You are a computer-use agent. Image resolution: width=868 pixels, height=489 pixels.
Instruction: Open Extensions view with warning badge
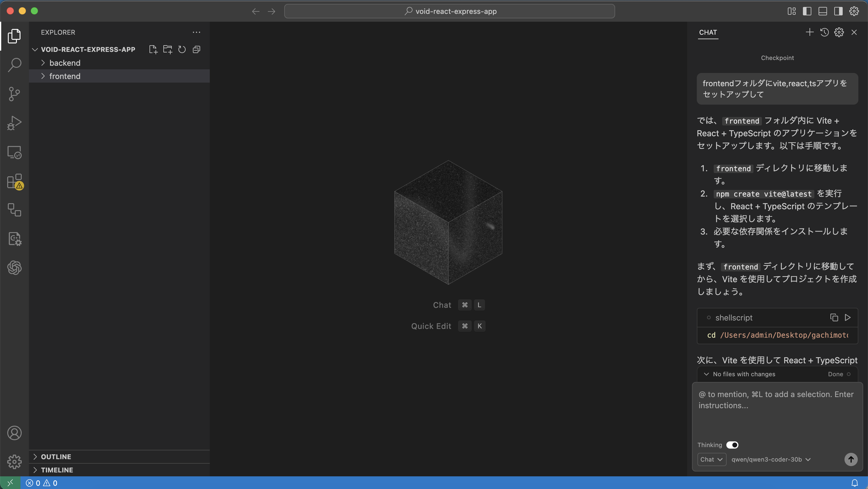coord(14,181)
